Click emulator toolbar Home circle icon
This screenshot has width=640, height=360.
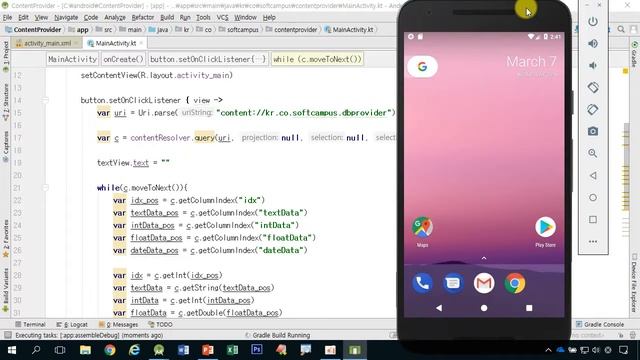click(x=593, y=198)
